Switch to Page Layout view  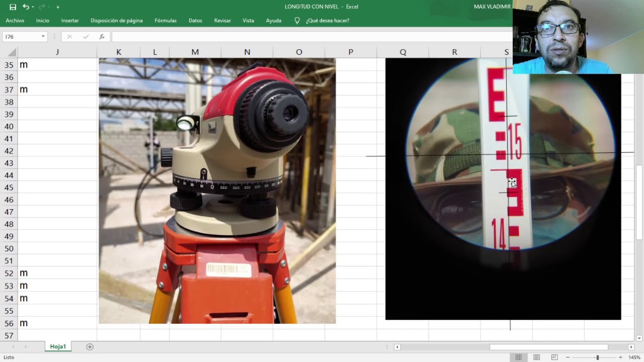coord(537,357)
